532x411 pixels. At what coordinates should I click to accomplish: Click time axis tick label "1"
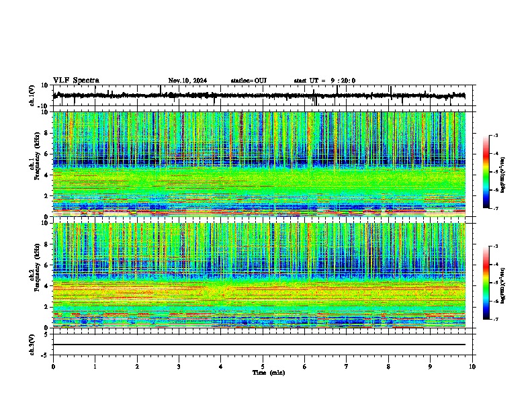(95, 367)
